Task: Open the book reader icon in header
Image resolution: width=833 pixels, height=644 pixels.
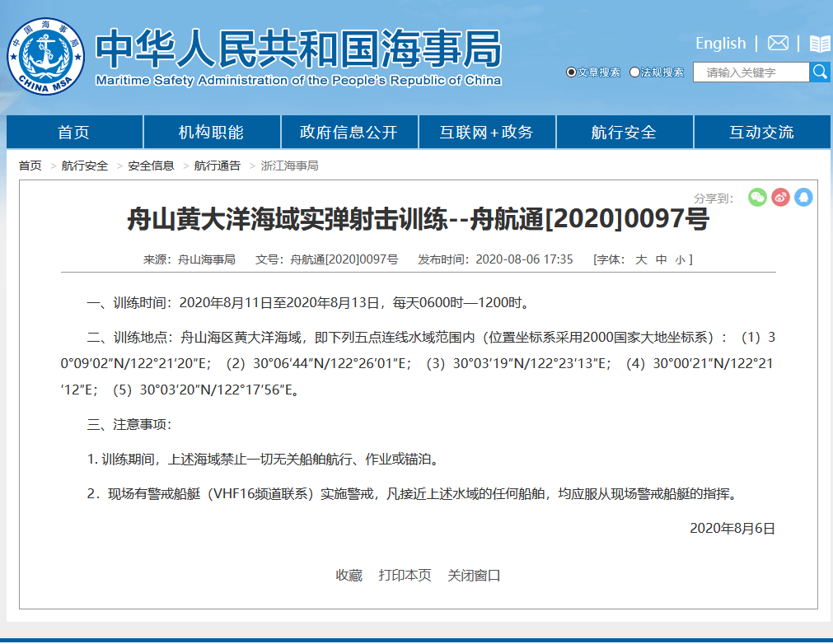Action: click(x=820, y=44)
